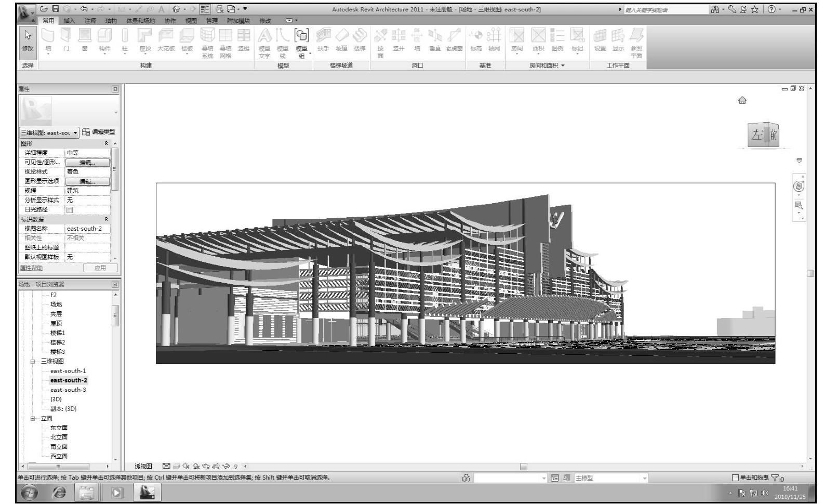The image size is (824, 504).
Task: Click the project browser vertical scrollbar thumb
Action: coord(115,315)
